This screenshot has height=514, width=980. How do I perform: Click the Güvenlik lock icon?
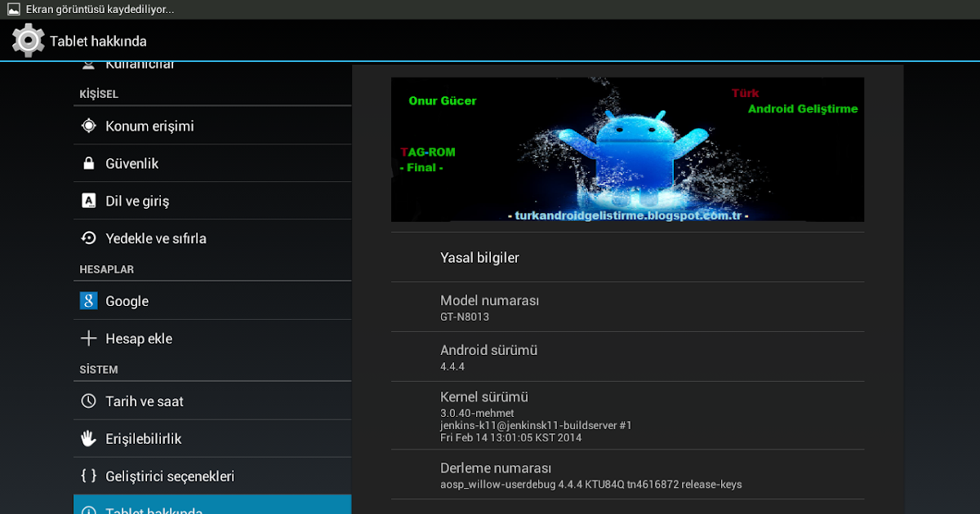89,163
